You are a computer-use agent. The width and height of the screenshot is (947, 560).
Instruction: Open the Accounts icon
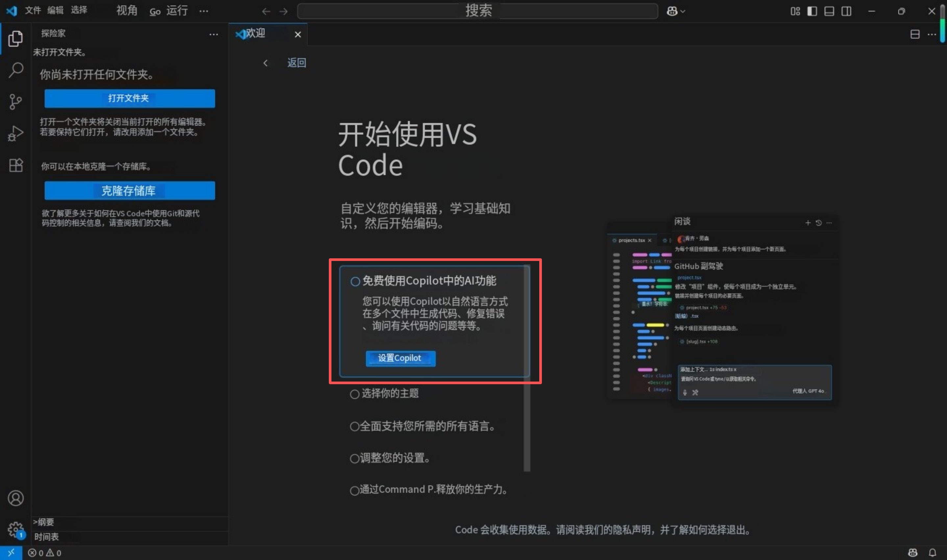pyautogui.click(x=15, y=498)
